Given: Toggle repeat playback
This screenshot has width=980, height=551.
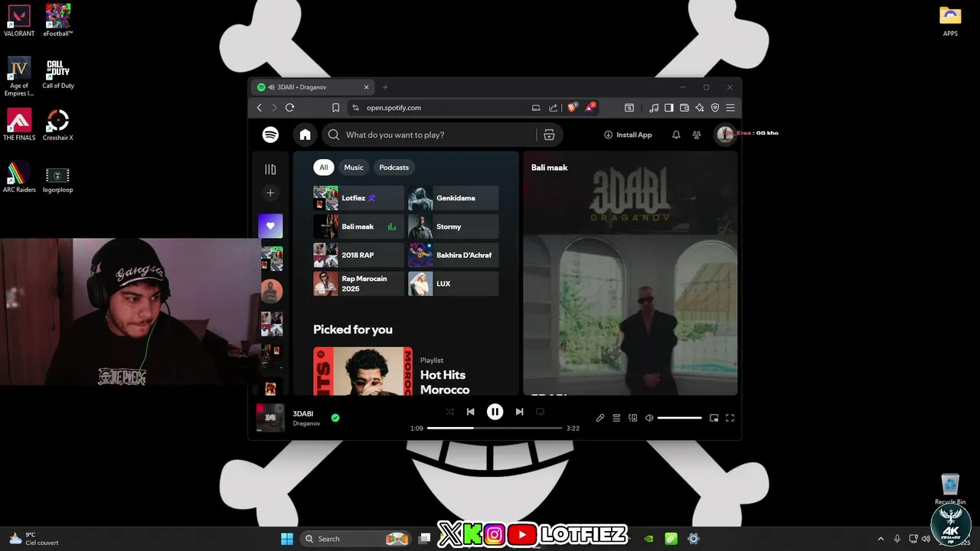Looking at the screenshot, I should pyautogui.click(x=540, y=412).
